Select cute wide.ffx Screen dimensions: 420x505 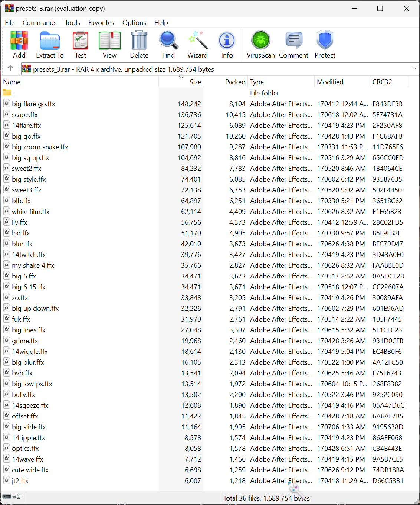click(x=30, y=470)
